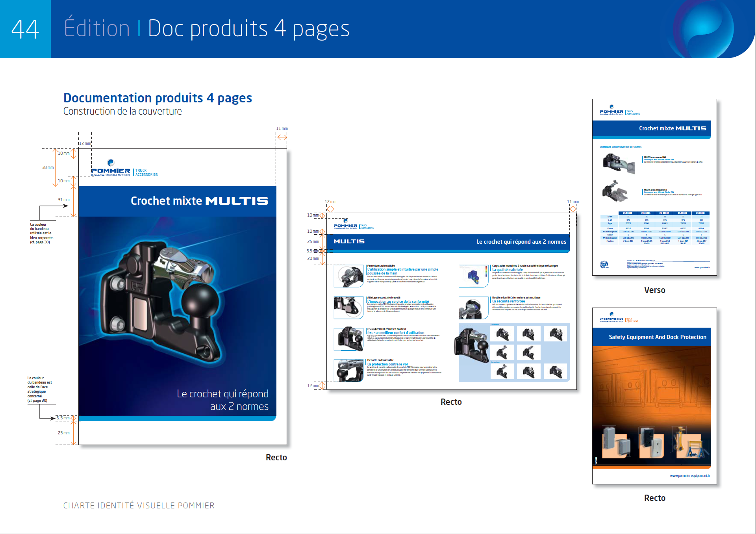
Task: Click the large hook in the light blue panel
Action: (471, 346)
